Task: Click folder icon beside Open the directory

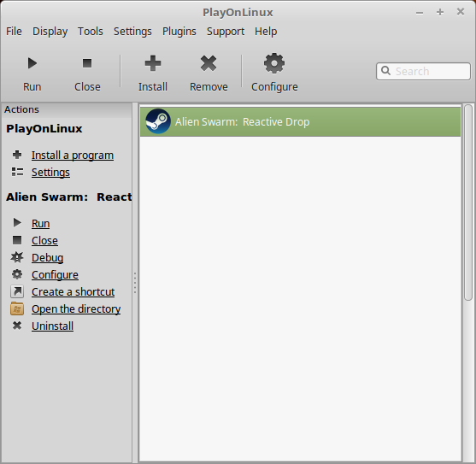Action: click(x=17, y=308)
